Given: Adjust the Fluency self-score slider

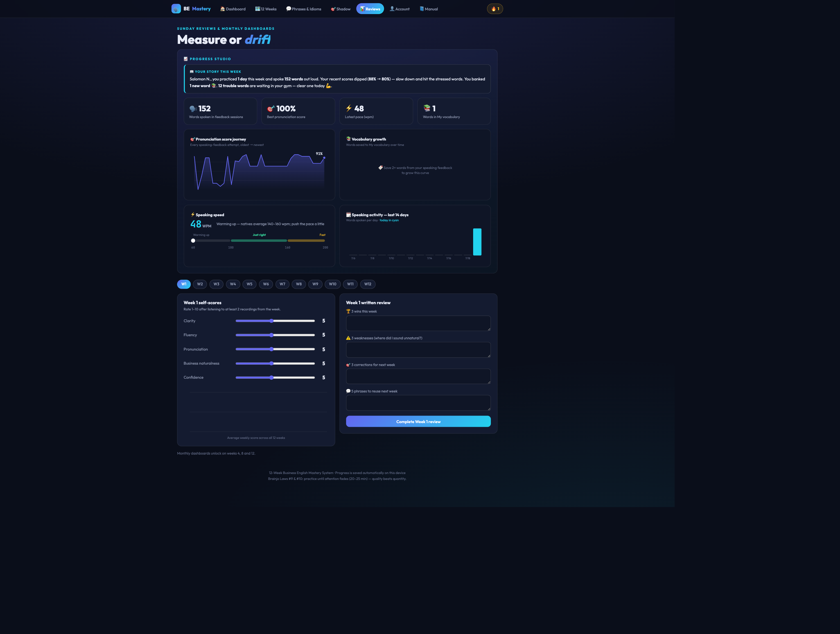Looking at the screenshot, I should click(x=275, y=335).
